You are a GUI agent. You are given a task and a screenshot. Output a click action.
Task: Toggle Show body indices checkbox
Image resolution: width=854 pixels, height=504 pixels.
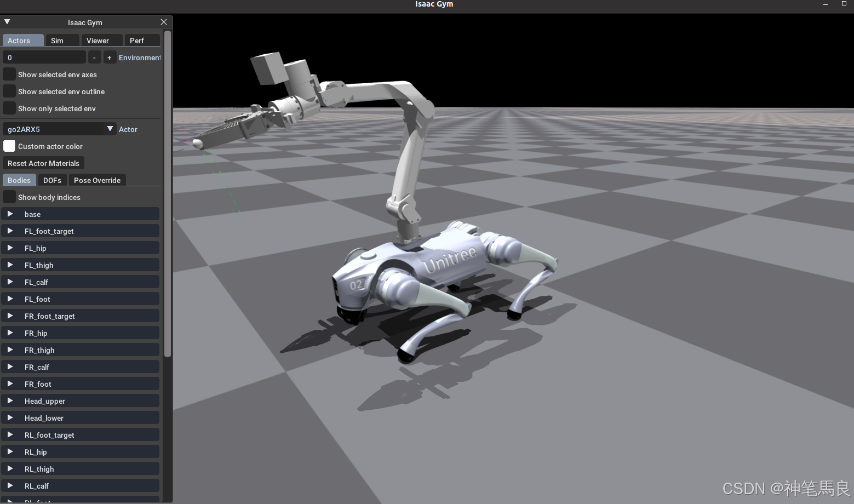click(9, 197)
